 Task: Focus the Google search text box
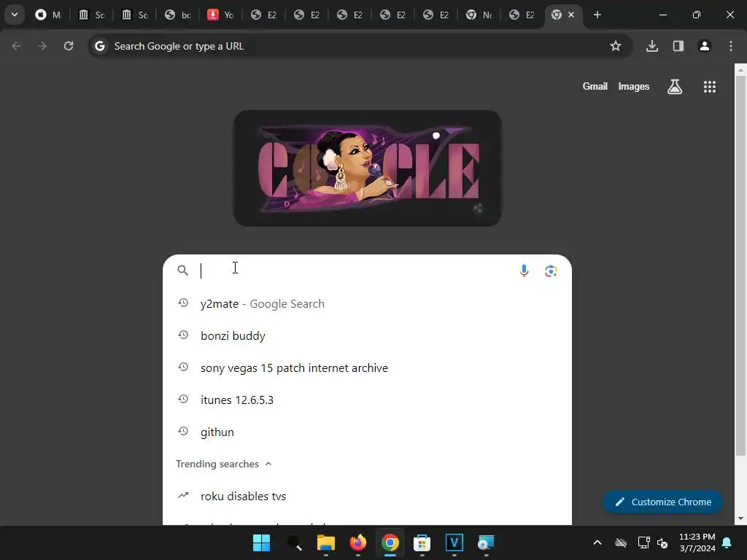(355, 271)
